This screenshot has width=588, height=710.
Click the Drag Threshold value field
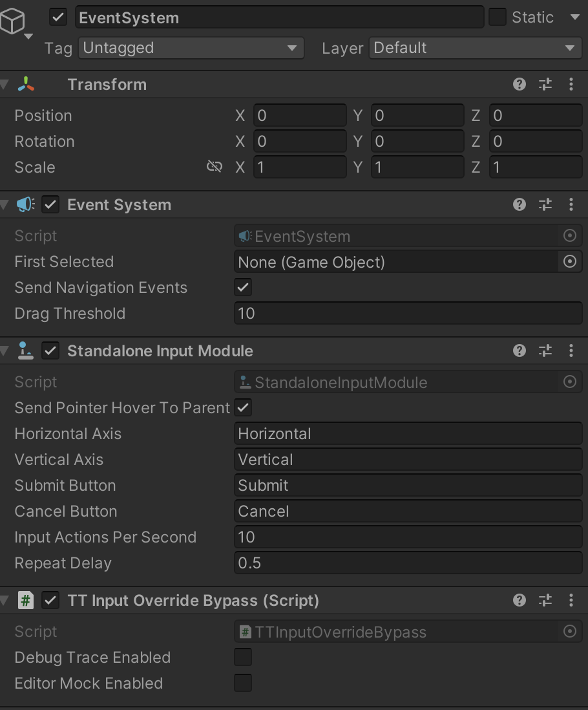[x=408, y=314]
